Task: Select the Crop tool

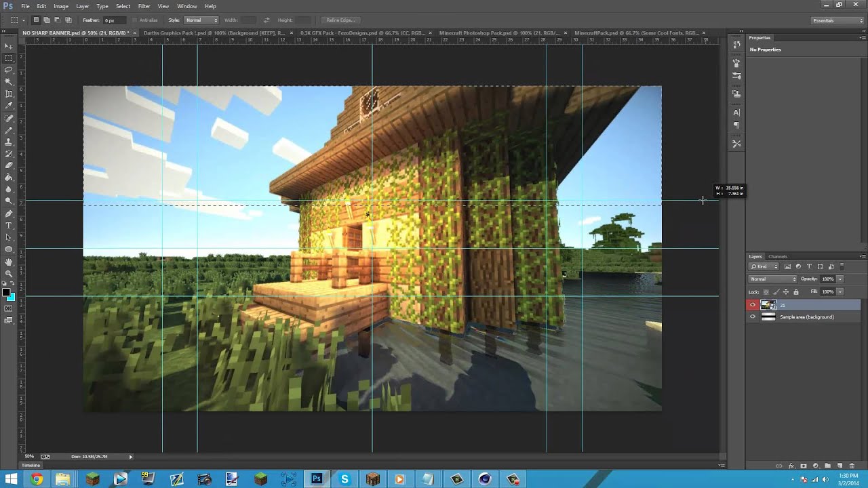Action: [9, 94]
